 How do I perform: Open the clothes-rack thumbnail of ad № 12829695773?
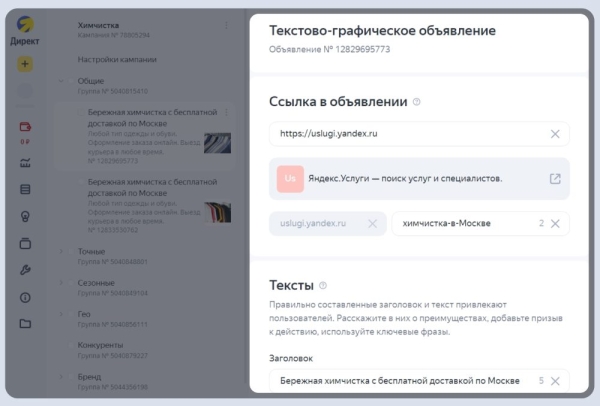(x=217, y=143)
